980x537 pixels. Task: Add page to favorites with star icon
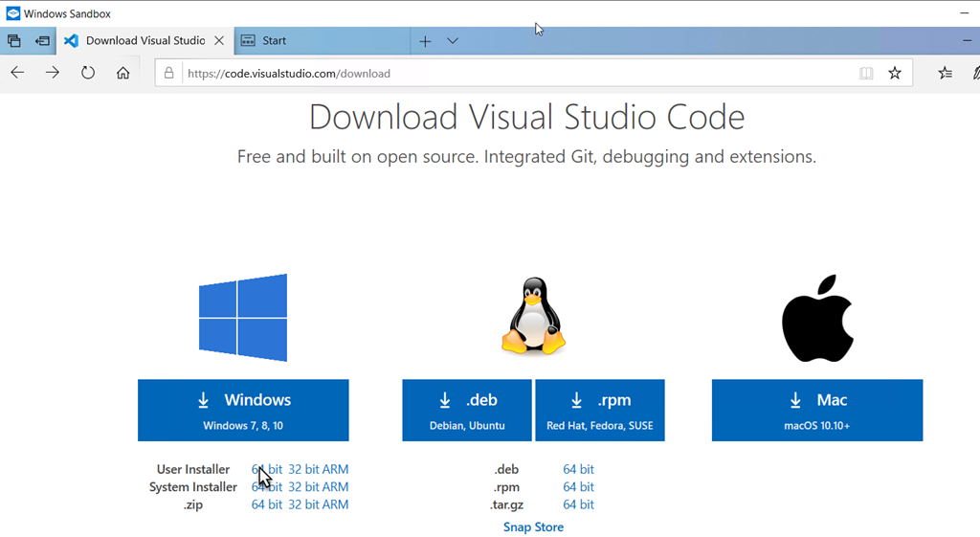point(895,73)
